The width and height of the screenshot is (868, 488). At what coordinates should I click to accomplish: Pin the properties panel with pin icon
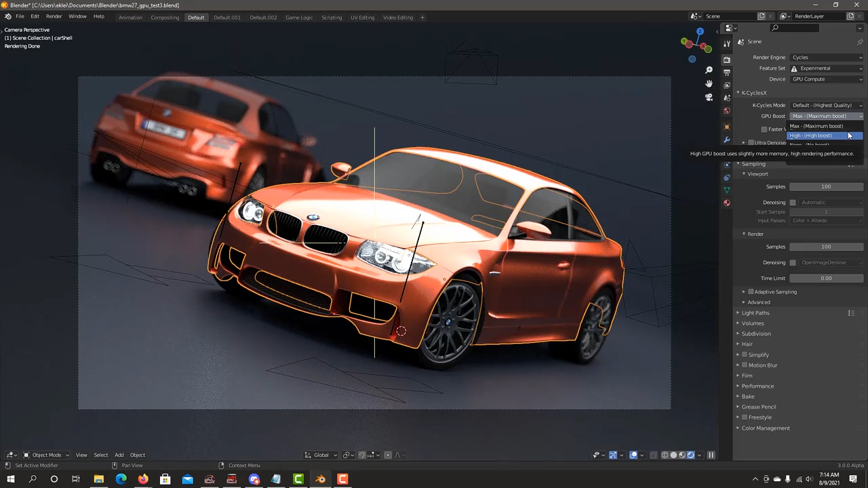tap(860, 41)
